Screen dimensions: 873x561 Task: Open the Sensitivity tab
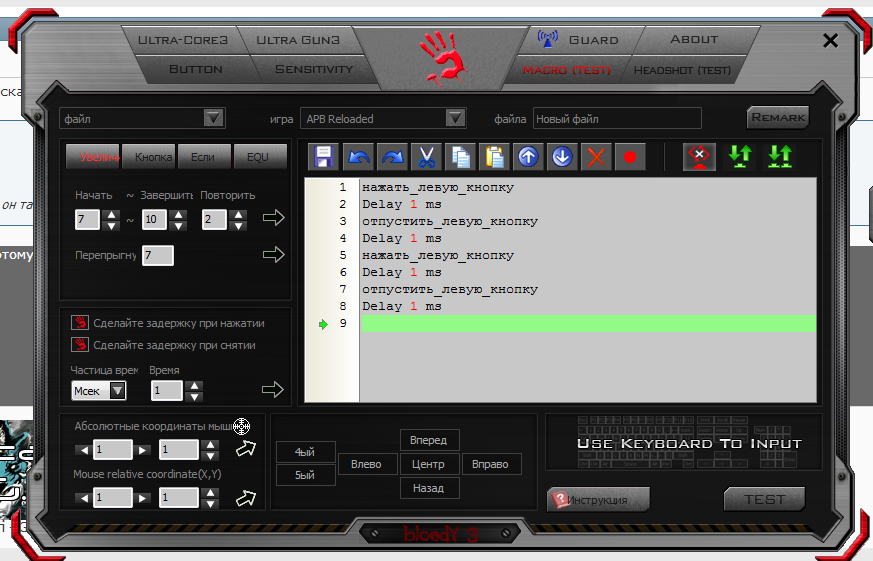click(x=314, y=69)
